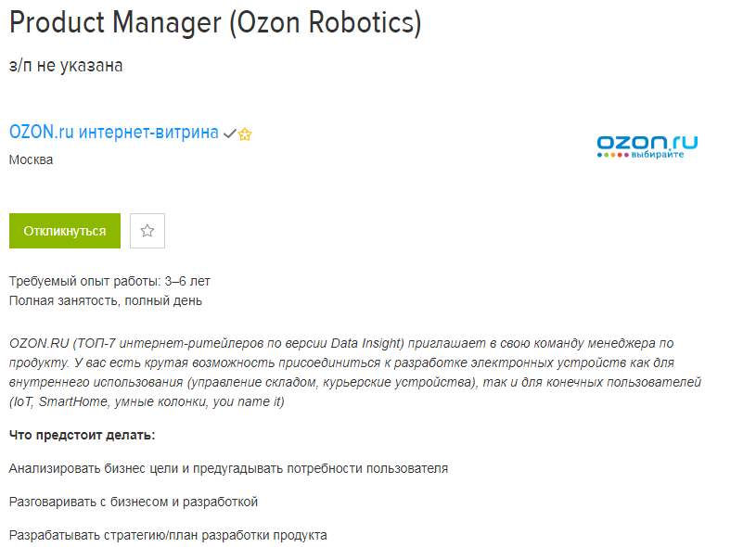Screen dimensions: 756x547
Task: Add vacancy to favorites via star button
Action: [x=147, y=231]
